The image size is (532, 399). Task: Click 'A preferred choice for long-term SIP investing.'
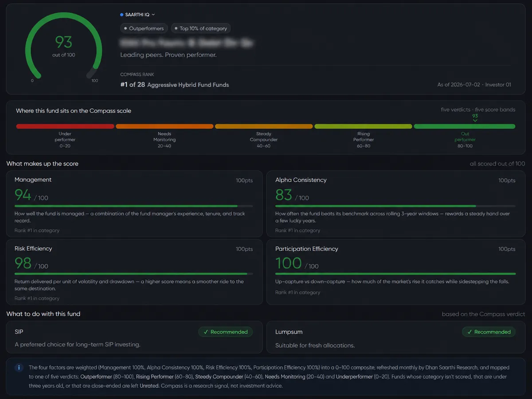coord(78,344)
